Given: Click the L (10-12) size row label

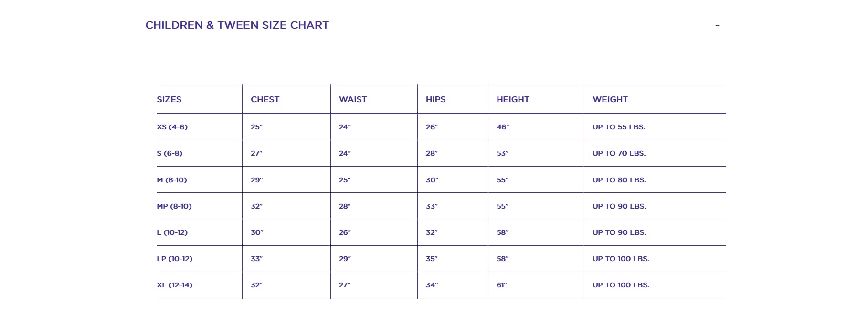Looking at the screenshot, I should (x=172, y=232).
